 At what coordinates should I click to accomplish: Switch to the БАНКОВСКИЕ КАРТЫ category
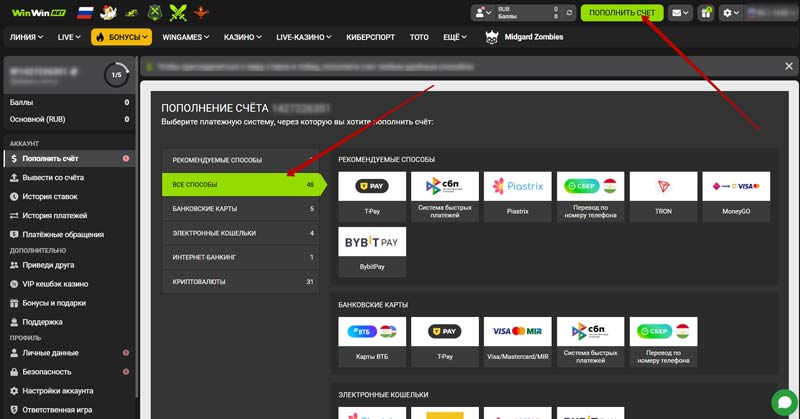240,209
